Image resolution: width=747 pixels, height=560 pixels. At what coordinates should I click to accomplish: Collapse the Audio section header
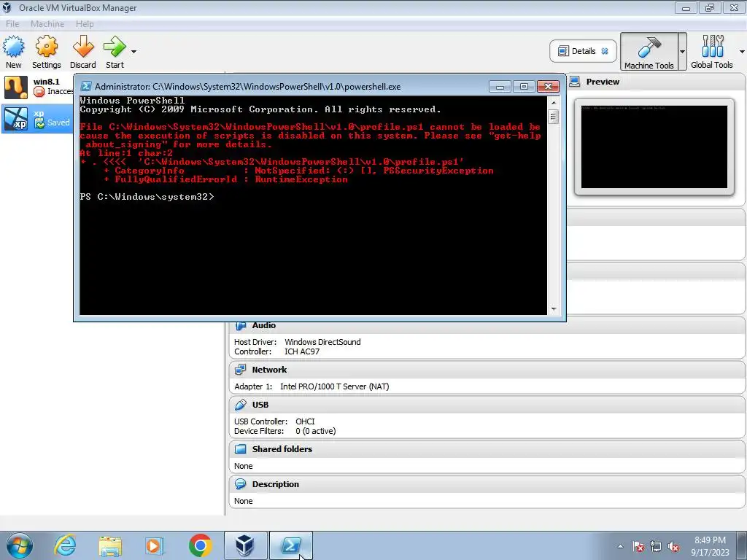click(x=487, y=325)
